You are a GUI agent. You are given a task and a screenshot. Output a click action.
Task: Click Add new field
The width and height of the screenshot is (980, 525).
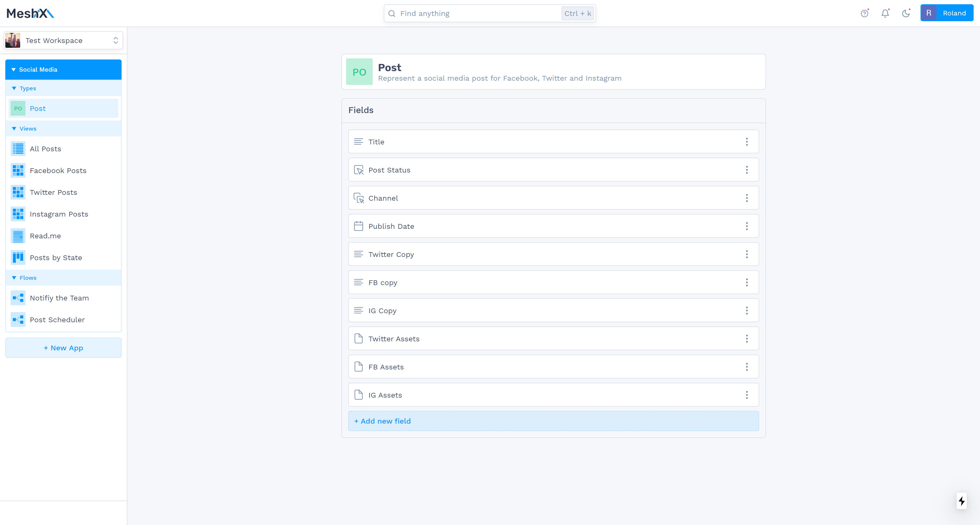(x=382, y=421)
